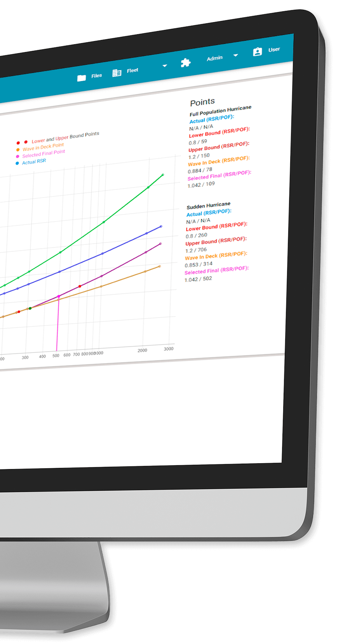Click Sudden Selected Final value 1.042 / 502

pyautogui.click(x=198, y=279)
